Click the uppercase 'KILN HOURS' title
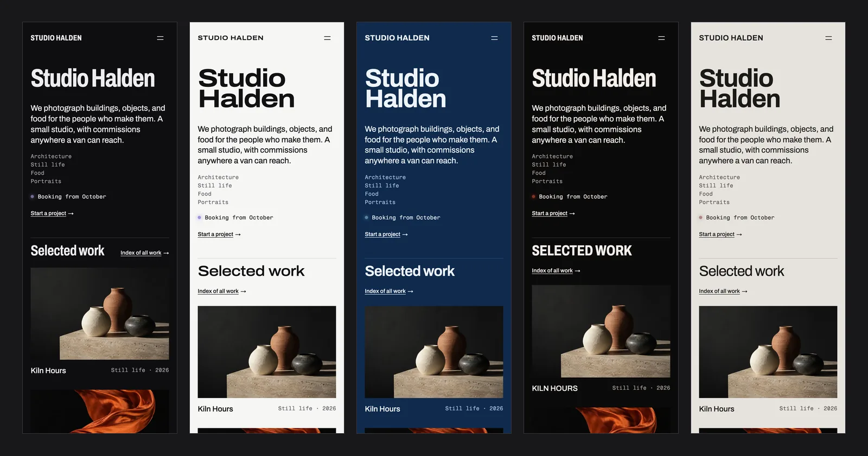 click(554, 389)
